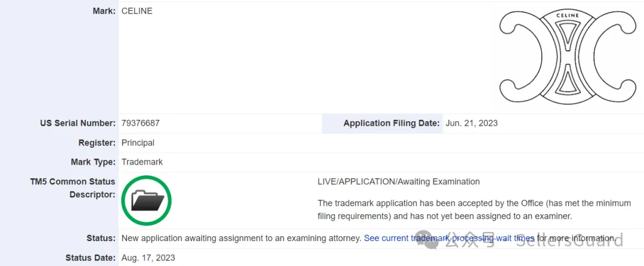Image resolution: width=644 pixels, height=266 pixels.
Task: Click the Mark Type label
Action: click(93, 162)
